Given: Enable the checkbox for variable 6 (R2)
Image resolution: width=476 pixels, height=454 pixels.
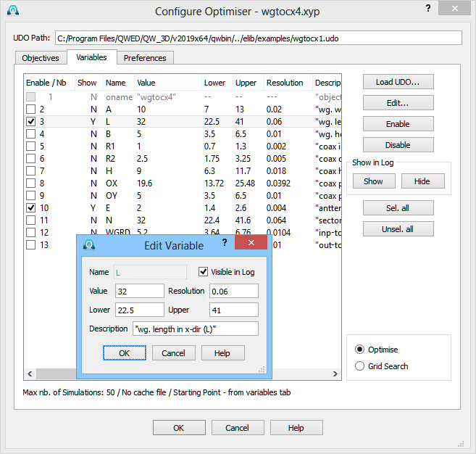Looking at the screenshot, I should point(30,158).
